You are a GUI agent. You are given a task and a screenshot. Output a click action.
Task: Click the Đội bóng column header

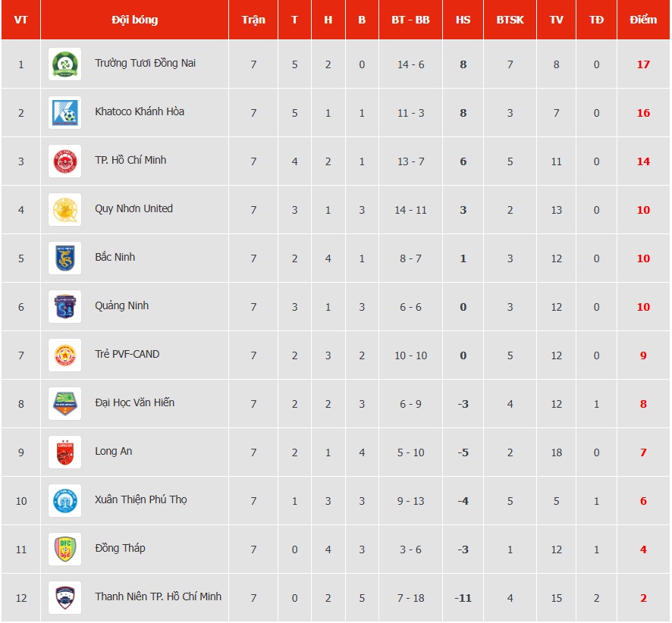pos(134,20)
